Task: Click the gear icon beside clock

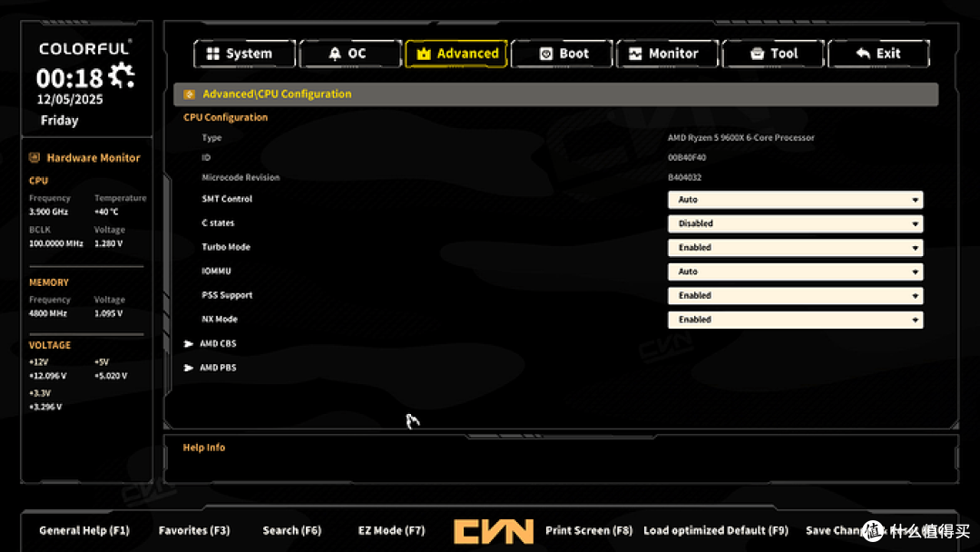Action: tap(122, 75)
